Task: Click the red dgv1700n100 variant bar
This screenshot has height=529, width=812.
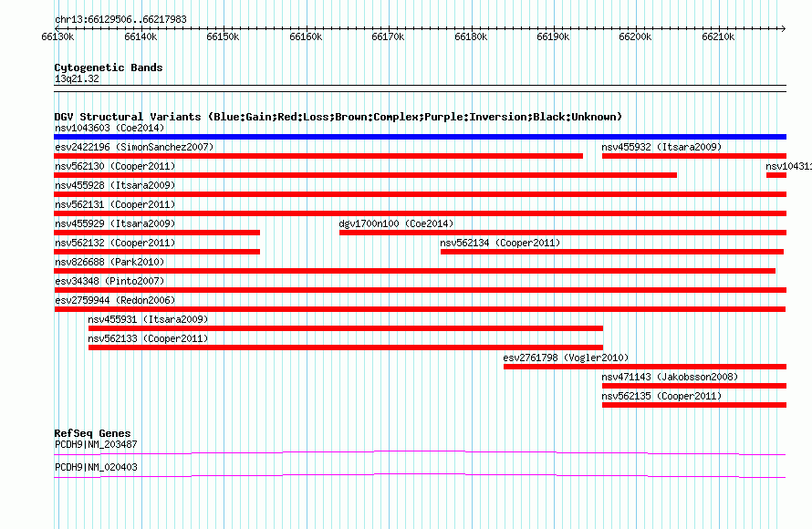Action: 563,233
